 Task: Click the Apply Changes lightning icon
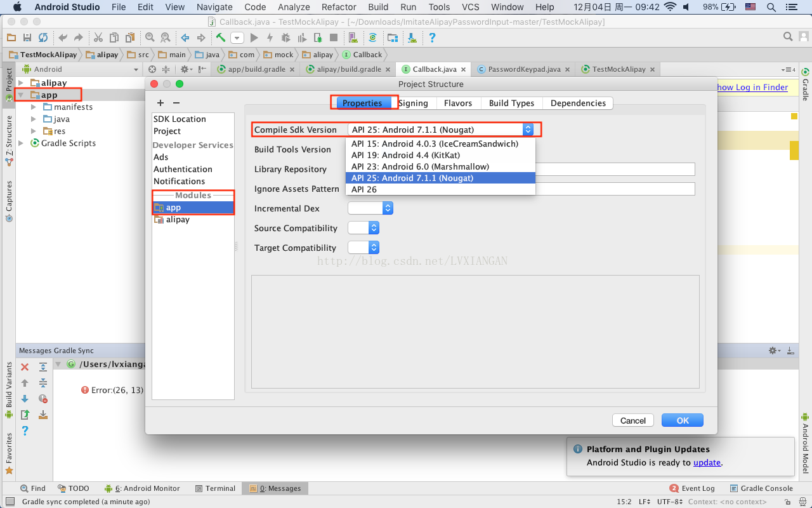click(270, 37)
